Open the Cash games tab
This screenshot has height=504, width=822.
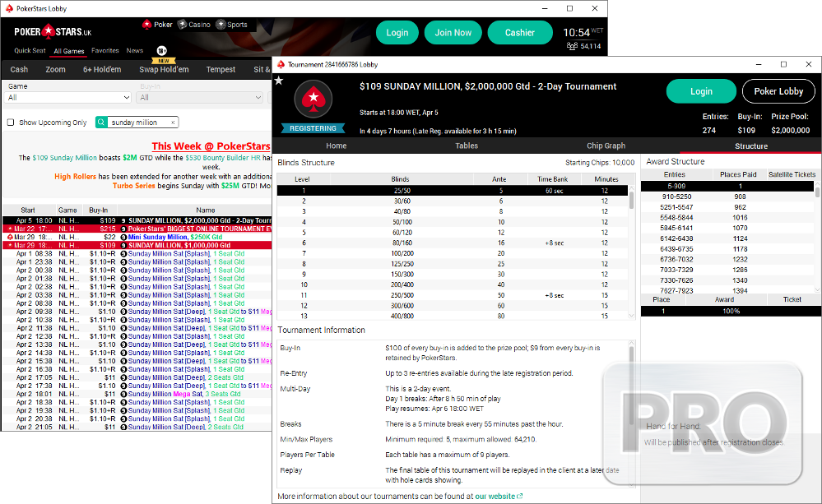(x=19, y=69)
